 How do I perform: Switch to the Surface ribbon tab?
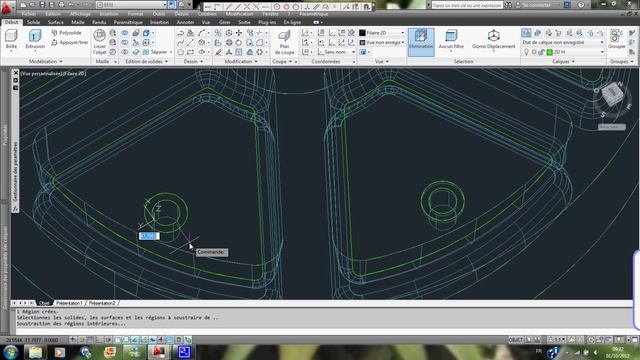tap(56, 22)
